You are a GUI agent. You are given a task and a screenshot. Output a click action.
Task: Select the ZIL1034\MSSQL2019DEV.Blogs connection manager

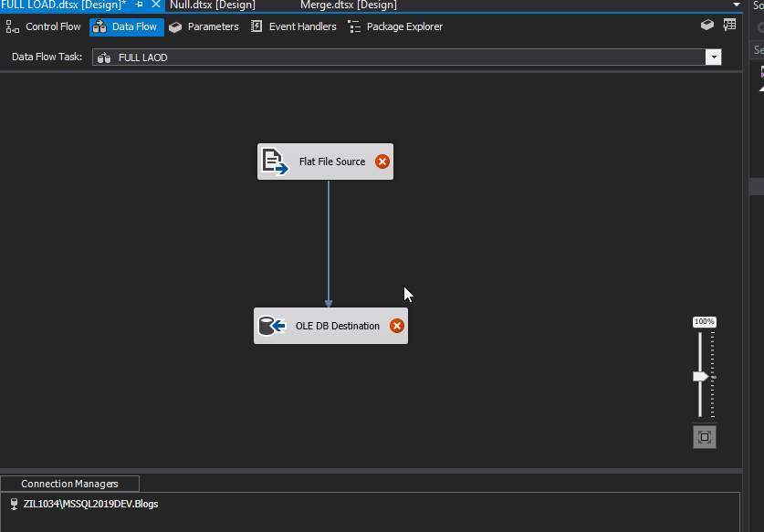90,504
